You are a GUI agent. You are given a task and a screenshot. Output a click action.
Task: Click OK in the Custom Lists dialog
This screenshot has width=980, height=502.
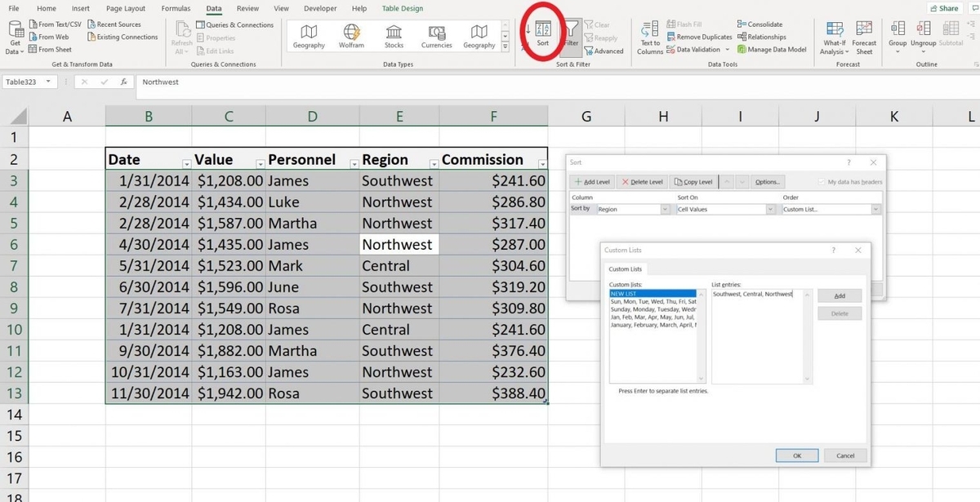coord(796,455)
